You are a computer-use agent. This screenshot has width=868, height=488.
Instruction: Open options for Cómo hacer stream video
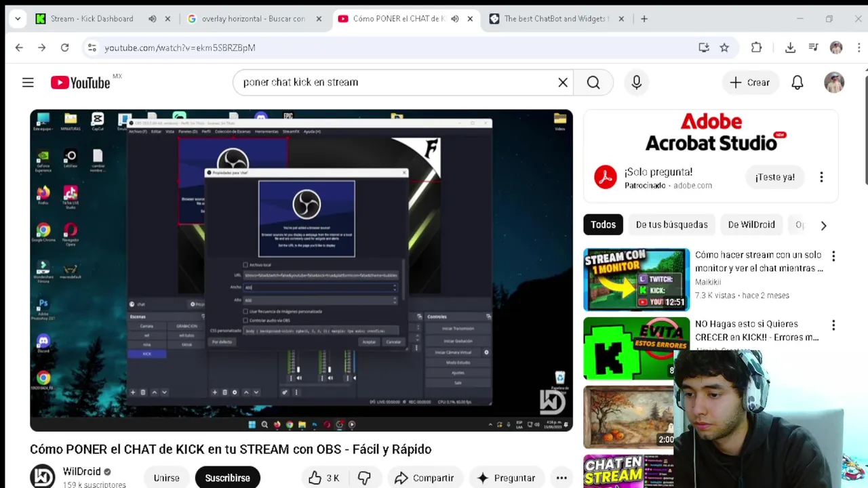(833, 256)
